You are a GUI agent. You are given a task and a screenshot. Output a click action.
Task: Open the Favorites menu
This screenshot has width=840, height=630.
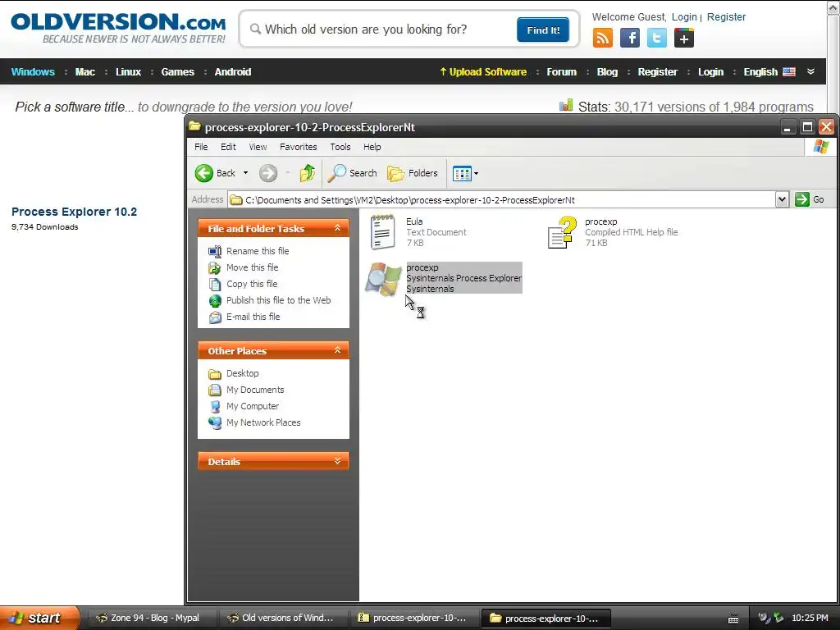[299, 147]
